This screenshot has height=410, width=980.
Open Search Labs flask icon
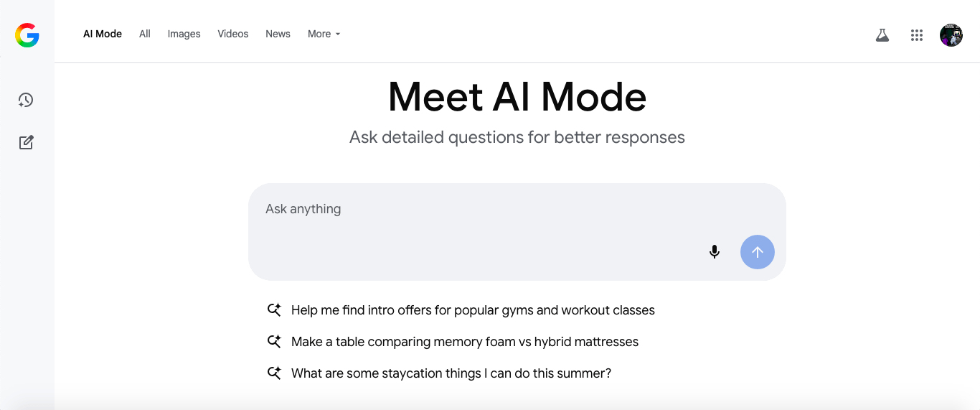(882, 34)
